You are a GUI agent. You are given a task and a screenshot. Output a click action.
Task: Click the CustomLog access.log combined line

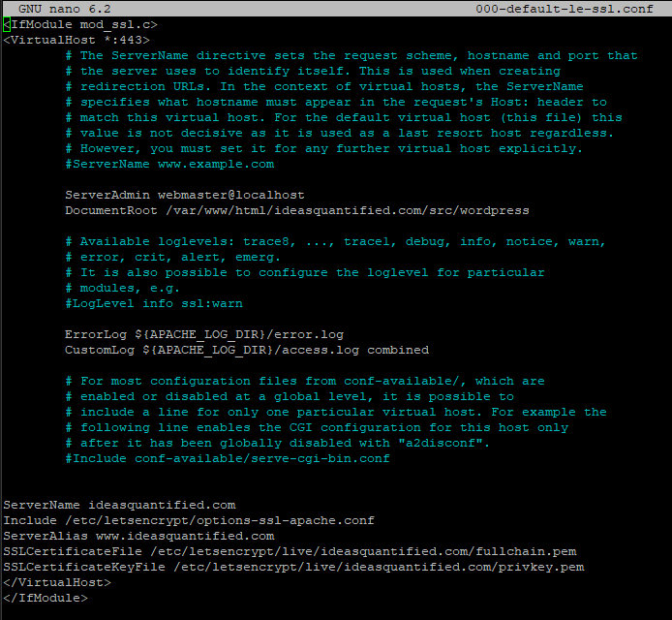(247, 350)
